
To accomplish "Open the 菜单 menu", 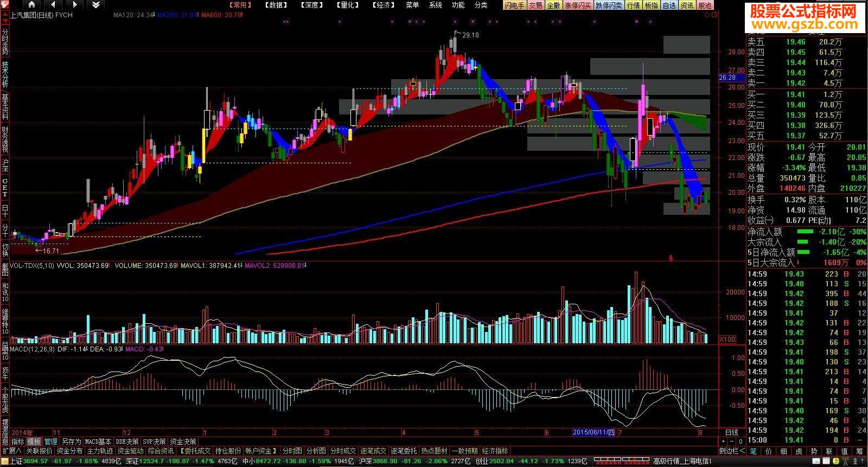I will click(x=412, y=5).
